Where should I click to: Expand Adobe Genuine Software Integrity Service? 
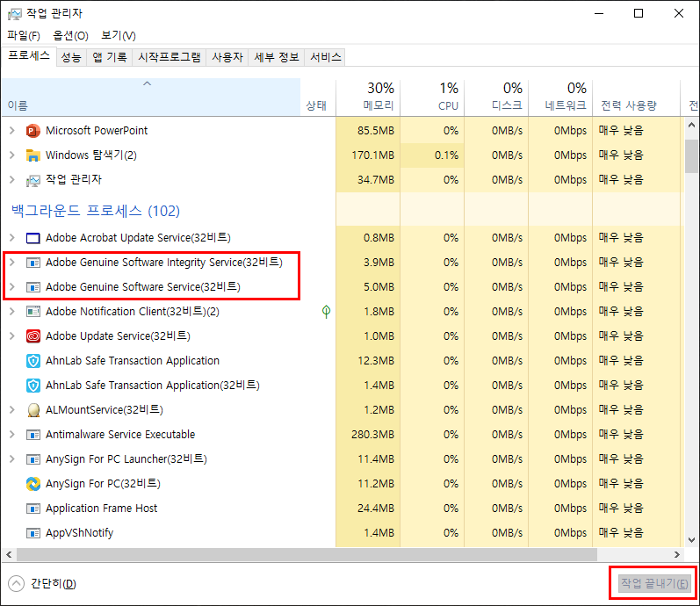tap(12, 262)
